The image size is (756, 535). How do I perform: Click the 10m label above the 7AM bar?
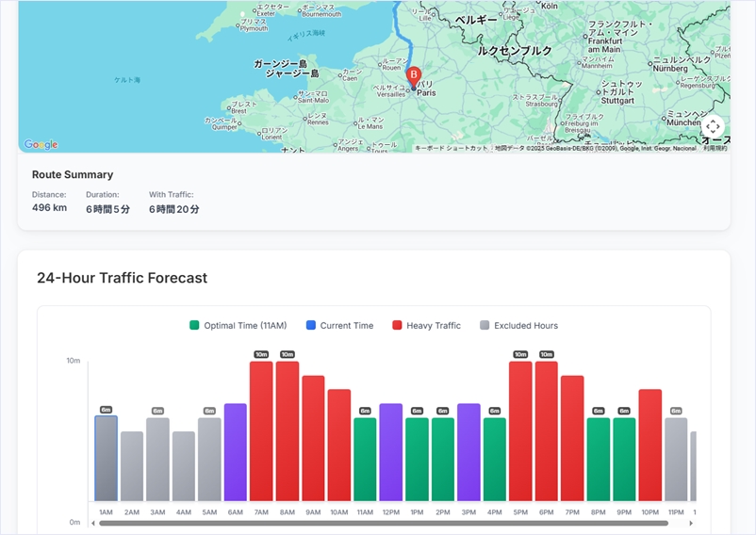(261, 354)
